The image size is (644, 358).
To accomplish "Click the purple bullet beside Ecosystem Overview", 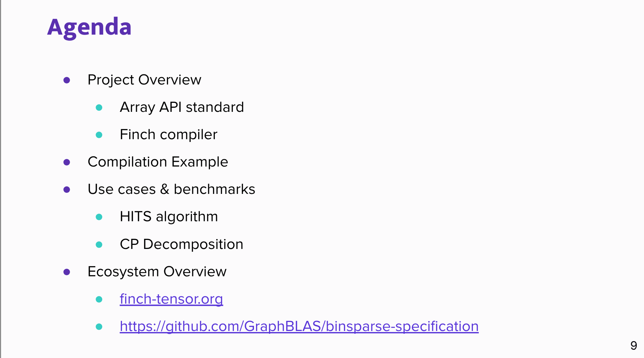I will pyautogui.click(x=67, y=272).
